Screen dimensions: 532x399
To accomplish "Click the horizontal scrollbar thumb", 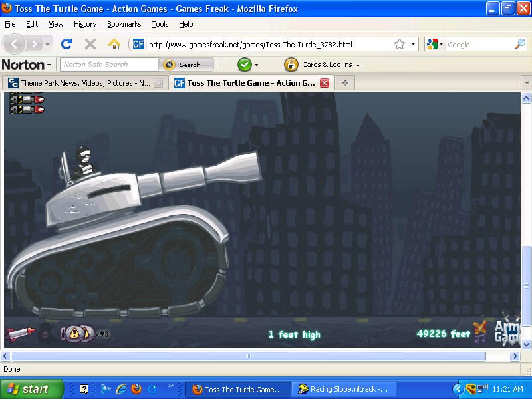I will pyautogui.click(x=249, y=356).
